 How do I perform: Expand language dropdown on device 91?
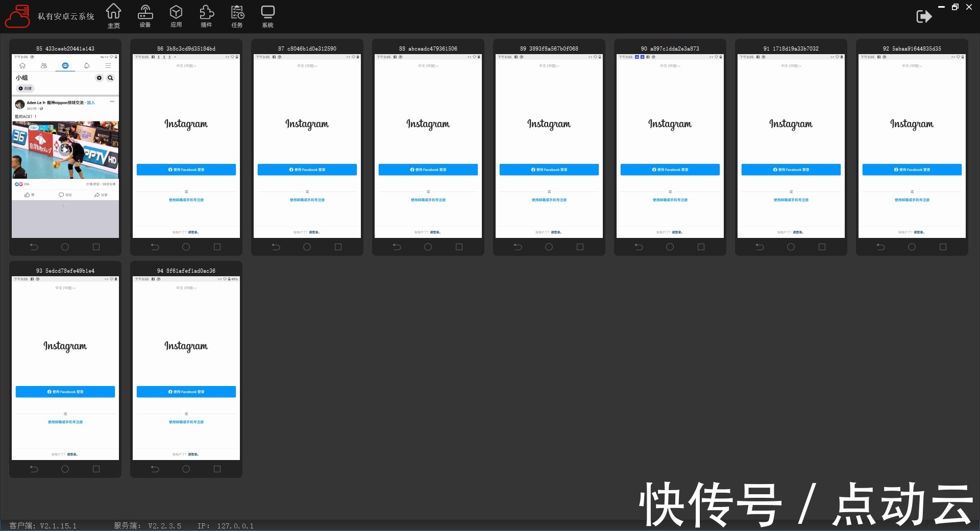[791, 66]
